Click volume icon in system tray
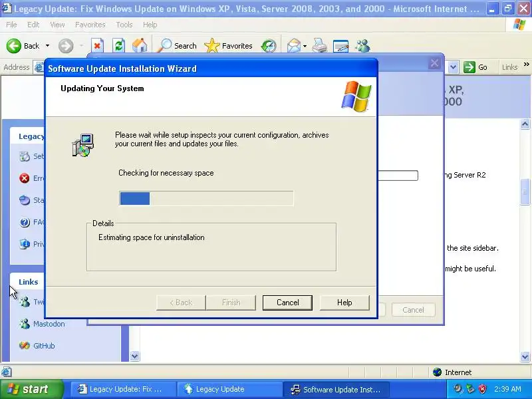This screenshot has width=532, height=399. point(458,389)
